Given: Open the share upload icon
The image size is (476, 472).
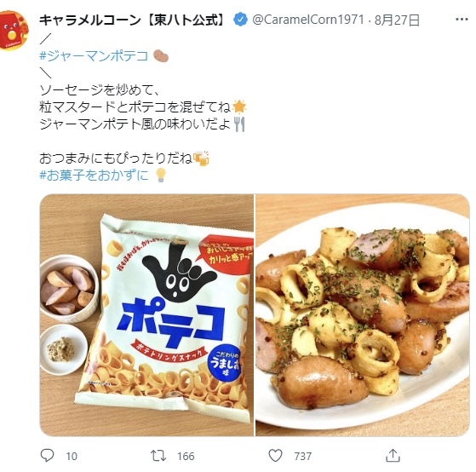Looking at the screenshot, I should [393, 455].
